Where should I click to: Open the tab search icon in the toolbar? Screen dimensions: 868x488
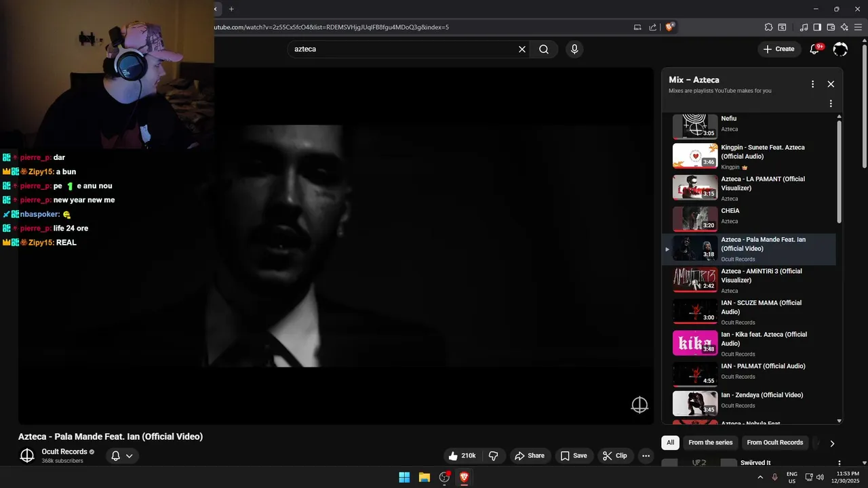(x=782, y=27)
